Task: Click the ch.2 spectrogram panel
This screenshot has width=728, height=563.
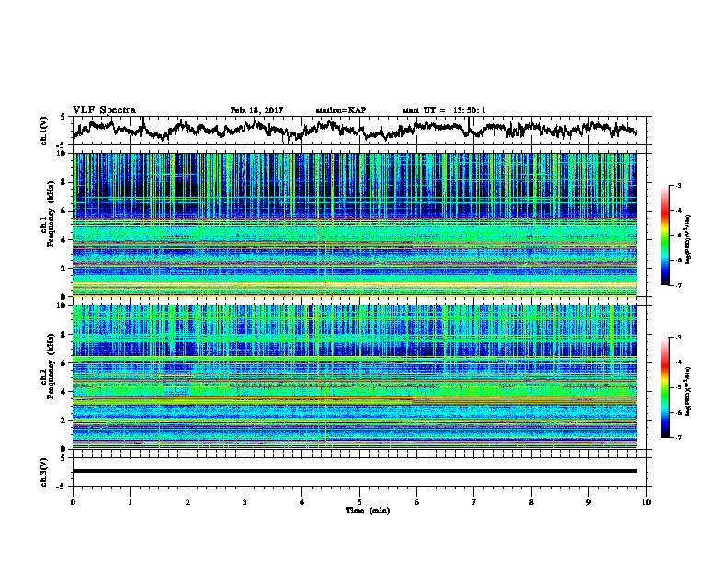Action: [355, 377]
